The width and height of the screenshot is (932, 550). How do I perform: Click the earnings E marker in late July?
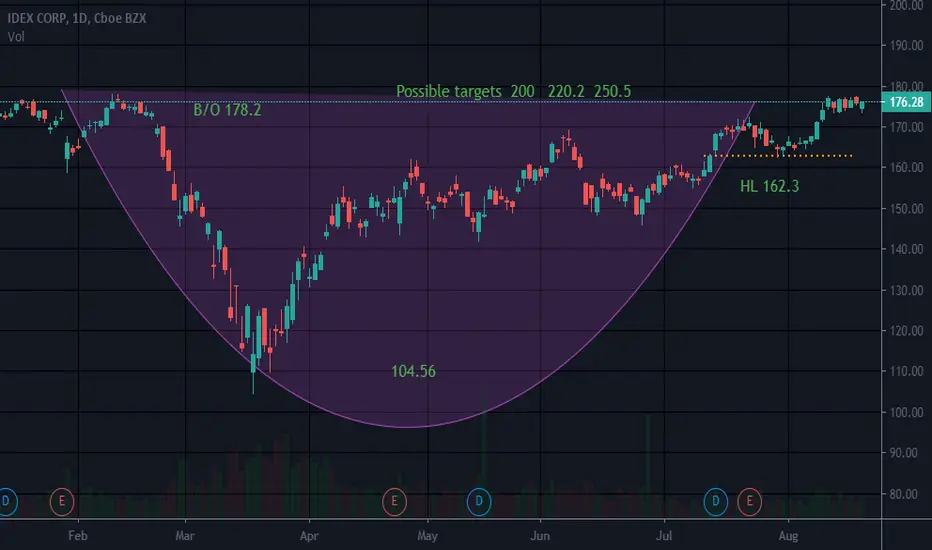[750, 501]
